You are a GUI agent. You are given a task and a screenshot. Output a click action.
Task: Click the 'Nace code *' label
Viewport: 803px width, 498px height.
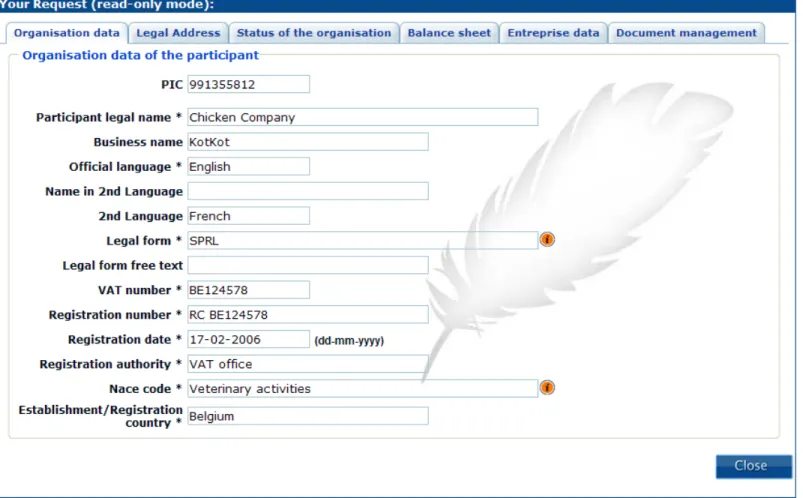(145, 389)
